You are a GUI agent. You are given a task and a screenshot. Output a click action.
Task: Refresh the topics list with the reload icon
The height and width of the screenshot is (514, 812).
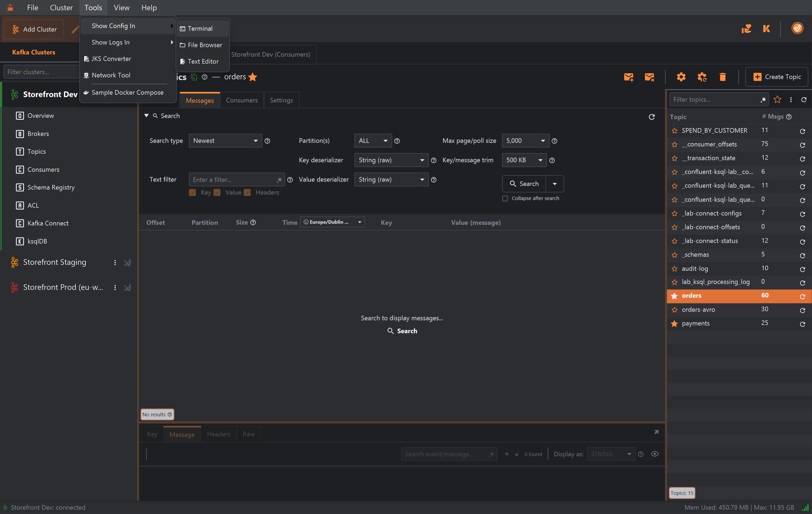point(804,100)
